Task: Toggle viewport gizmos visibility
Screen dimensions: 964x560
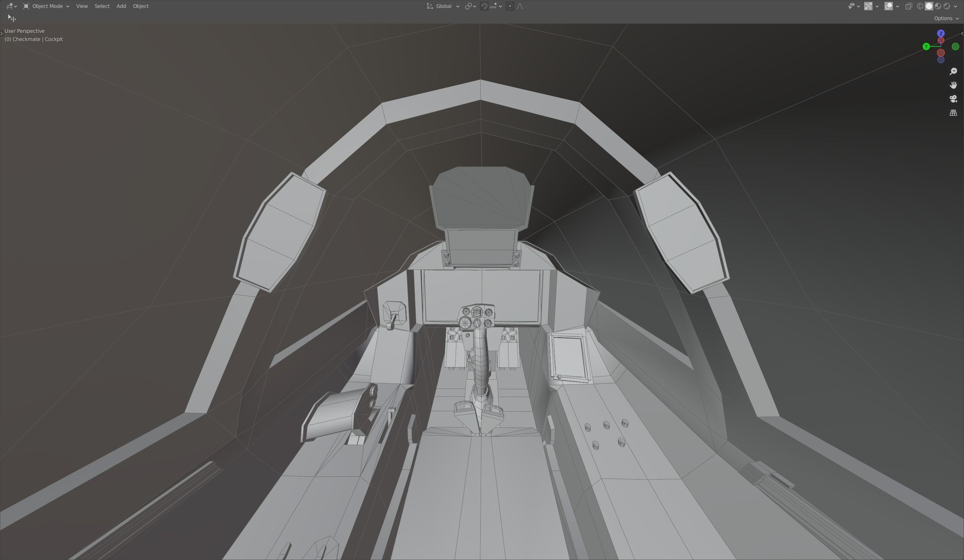Action: [868, 6]
